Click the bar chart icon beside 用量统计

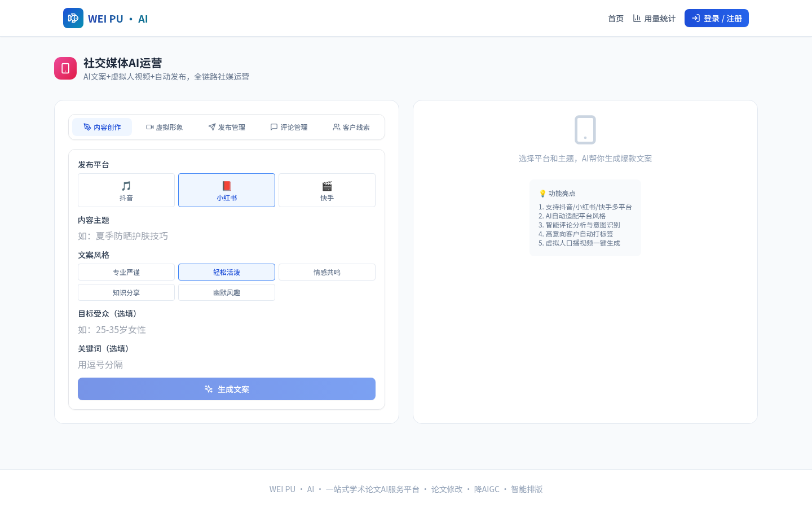(637, 18)
